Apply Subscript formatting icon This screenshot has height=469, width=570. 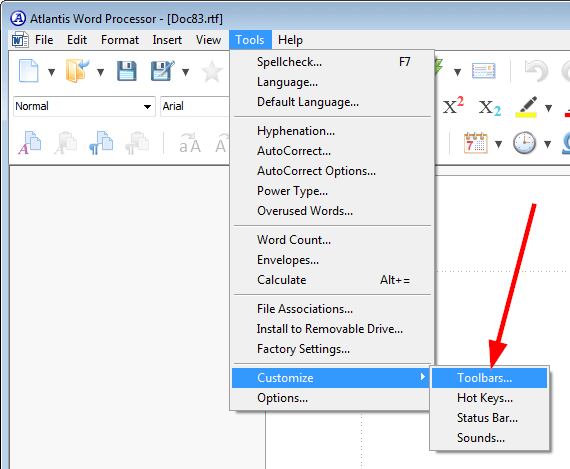[x=490, y=108]
